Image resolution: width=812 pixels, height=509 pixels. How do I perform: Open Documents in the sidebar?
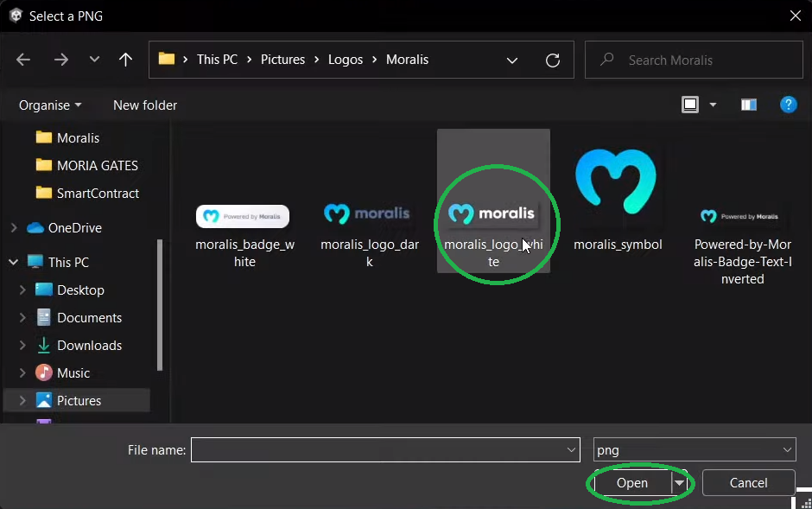click(x=79, y=317)
